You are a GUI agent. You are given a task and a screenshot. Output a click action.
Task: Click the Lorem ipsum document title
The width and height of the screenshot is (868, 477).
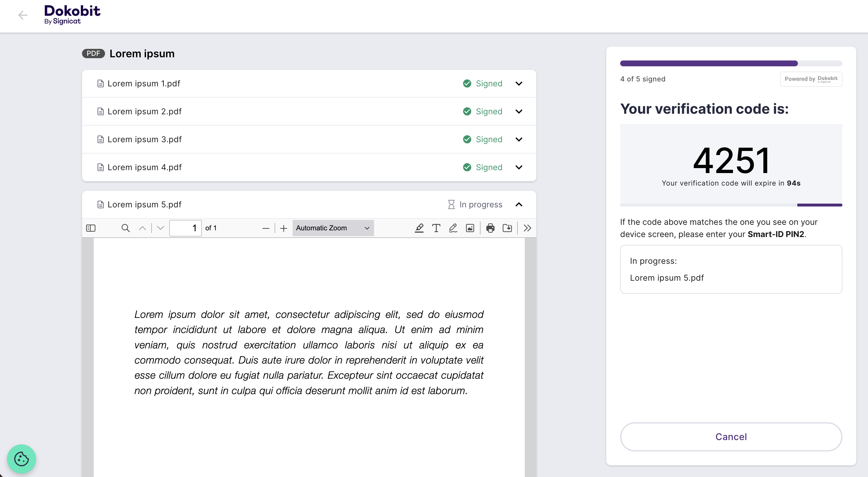pos(142,54)
